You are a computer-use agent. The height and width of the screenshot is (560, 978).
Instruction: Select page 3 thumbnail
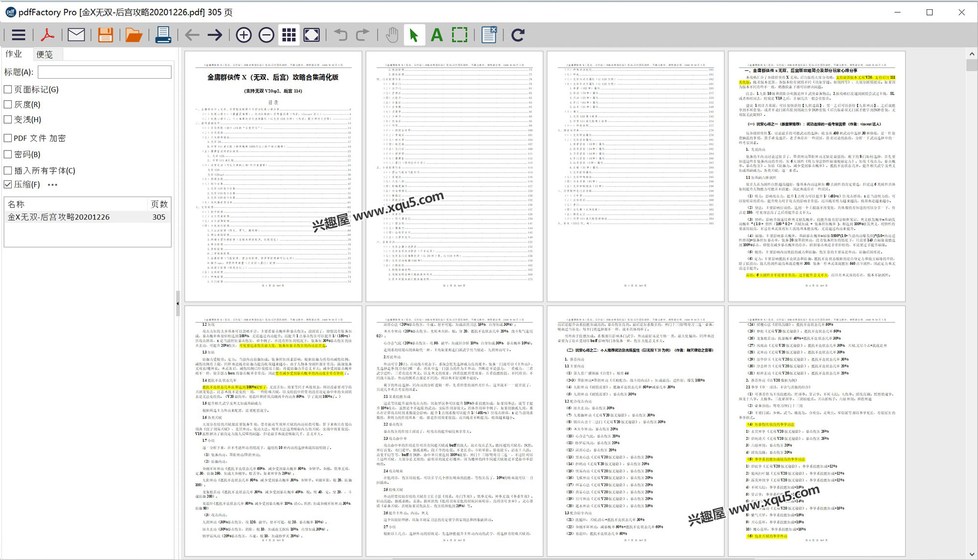coord(635,176)
